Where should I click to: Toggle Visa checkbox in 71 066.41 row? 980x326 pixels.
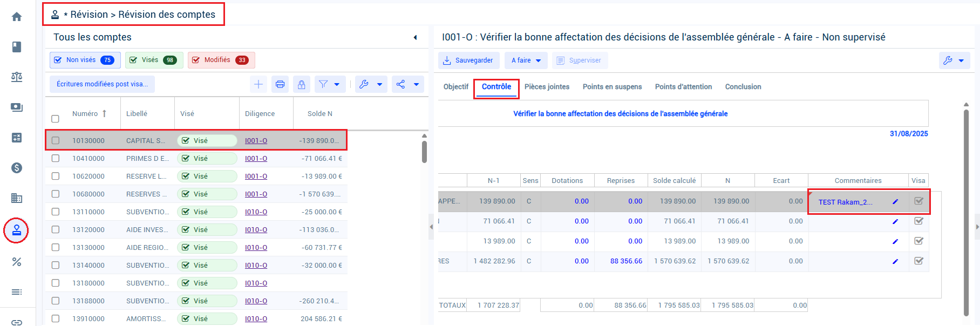(x=918, y=221)
